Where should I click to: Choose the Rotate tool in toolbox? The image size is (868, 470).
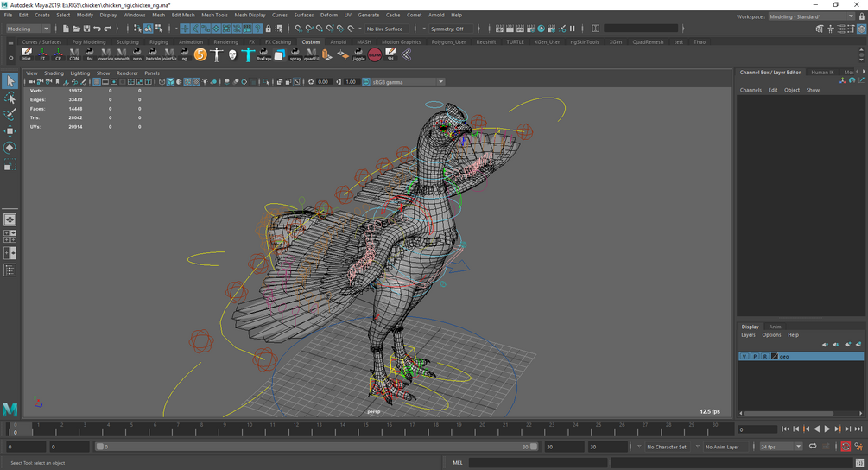tap(10, 147)
